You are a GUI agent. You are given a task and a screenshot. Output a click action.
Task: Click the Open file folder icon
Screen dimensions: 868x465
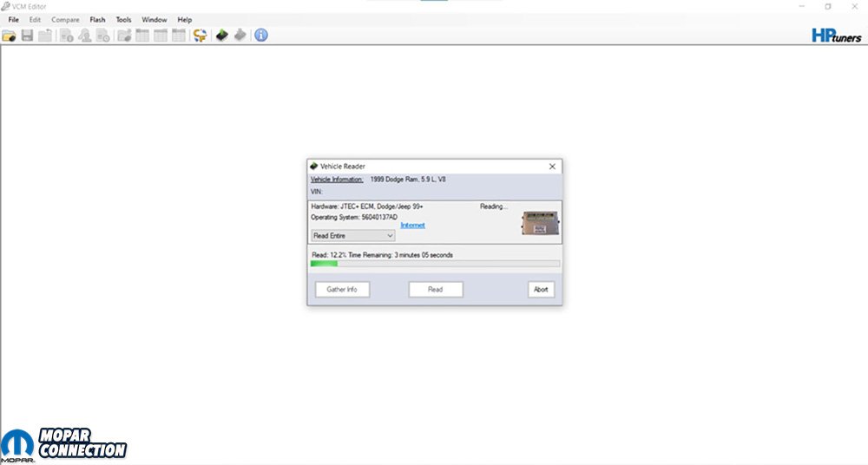point(9,36)
